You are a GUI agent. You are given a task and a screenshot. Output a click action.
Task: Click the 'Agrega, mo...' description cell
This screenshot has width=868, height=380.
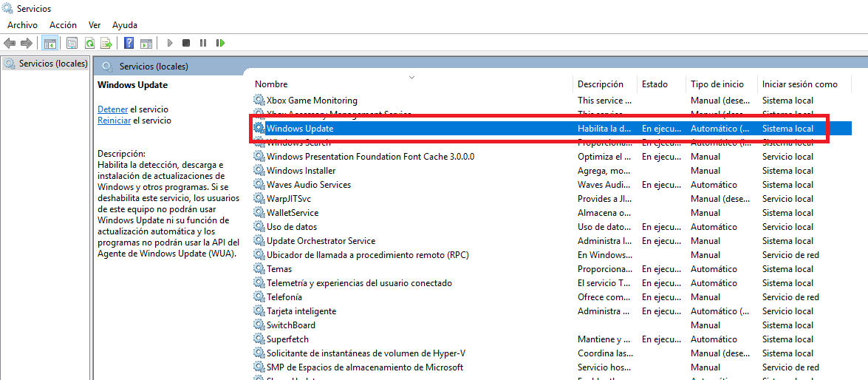click(x=604, y=171)
